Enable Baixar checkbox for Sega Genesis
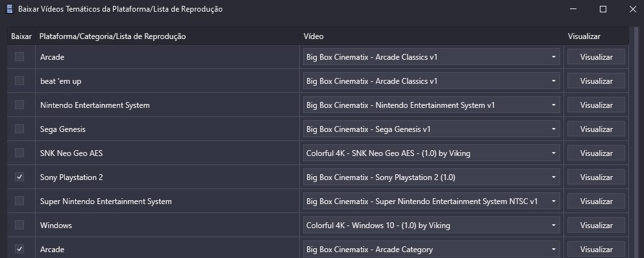 click(x=19, y=129)
